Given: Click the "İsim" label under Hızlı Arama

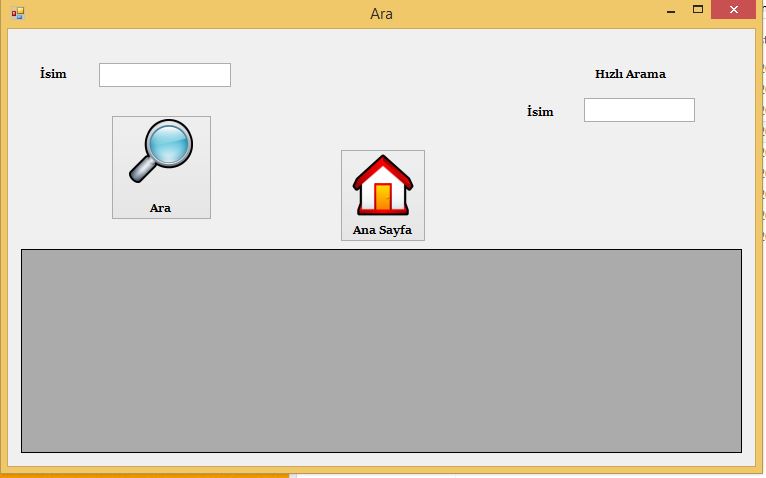Looking at the screenshot, I should pyautogui.click(x=540, y=111).
